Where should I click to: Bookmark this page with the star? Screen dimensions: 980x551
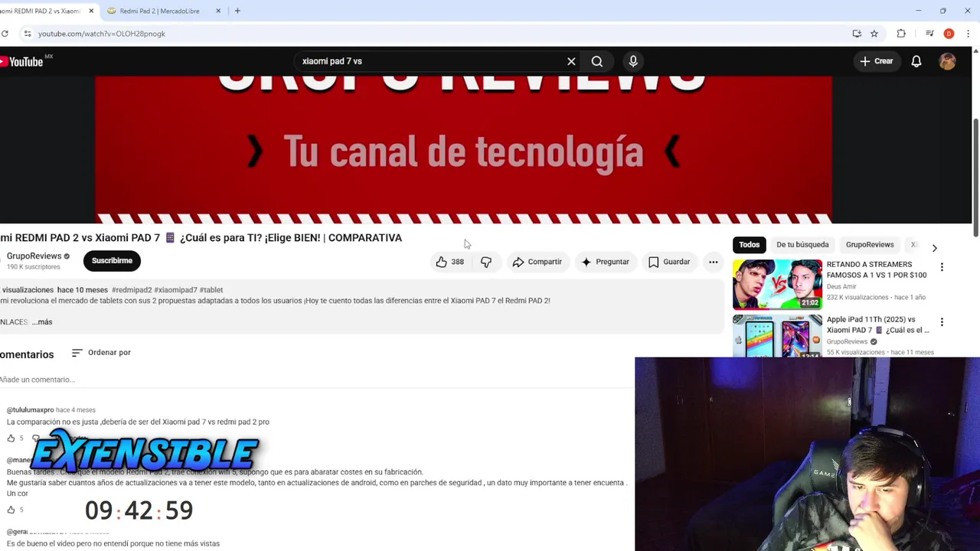point(874,34)
